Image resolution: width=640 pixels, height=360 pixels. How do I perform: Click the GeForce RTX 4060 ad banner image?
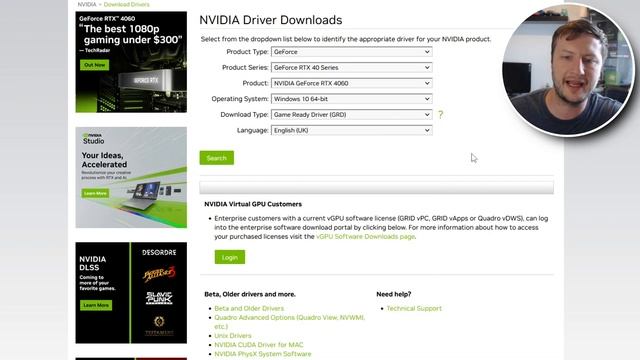pos(131,62)
